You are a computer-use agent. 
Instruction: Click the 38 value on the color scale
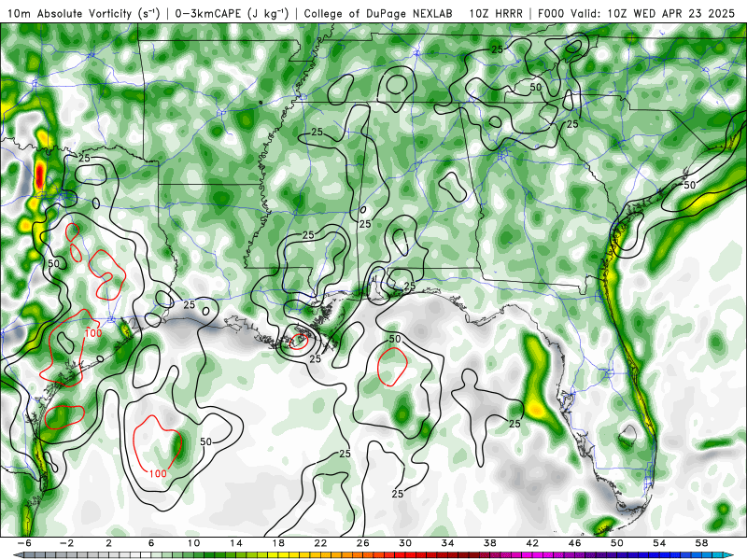(490, 543)
